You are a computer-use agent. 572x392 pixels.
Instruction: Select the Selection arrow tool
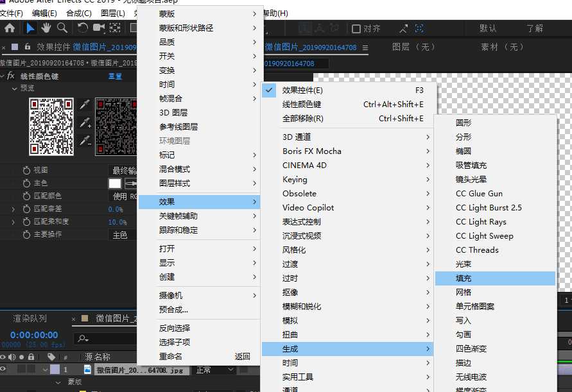point(30,28)
